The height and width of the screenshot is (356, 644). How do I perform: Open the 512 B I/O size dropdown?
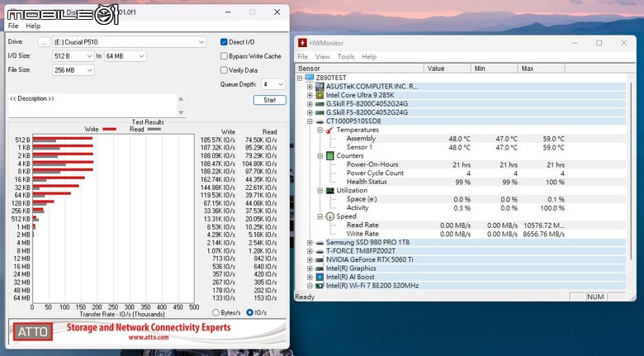73,56
